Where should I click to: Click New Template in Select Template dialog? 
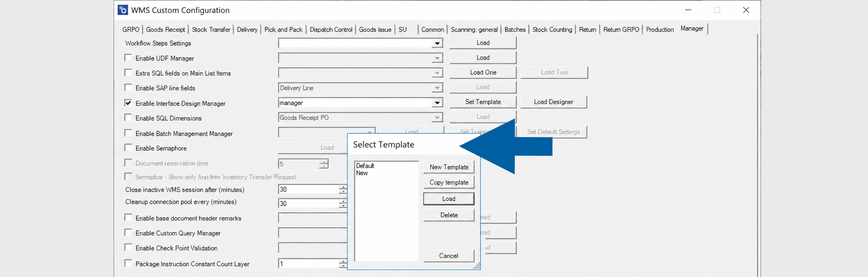click(449, 167)
